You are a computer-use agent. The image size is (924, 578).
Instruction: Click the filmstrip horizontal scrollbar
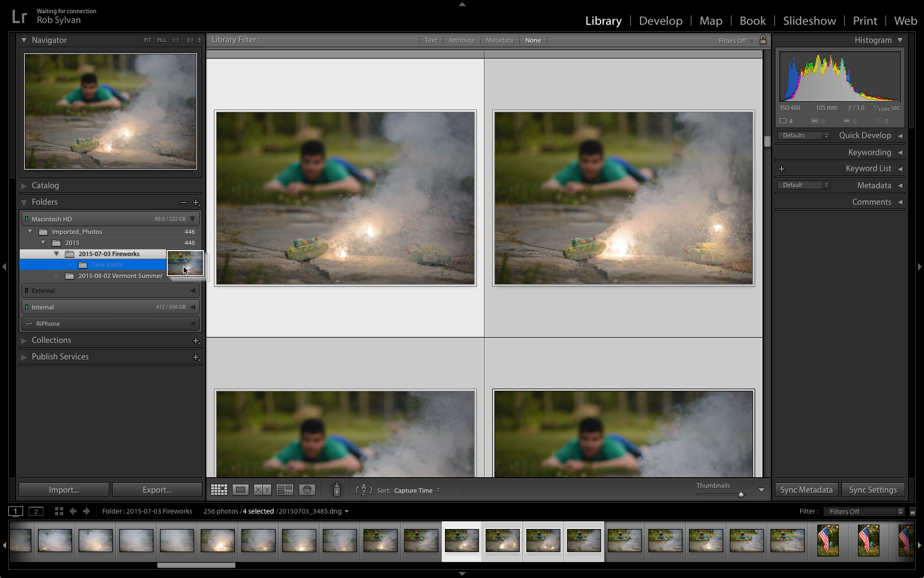tap(196, 565)
